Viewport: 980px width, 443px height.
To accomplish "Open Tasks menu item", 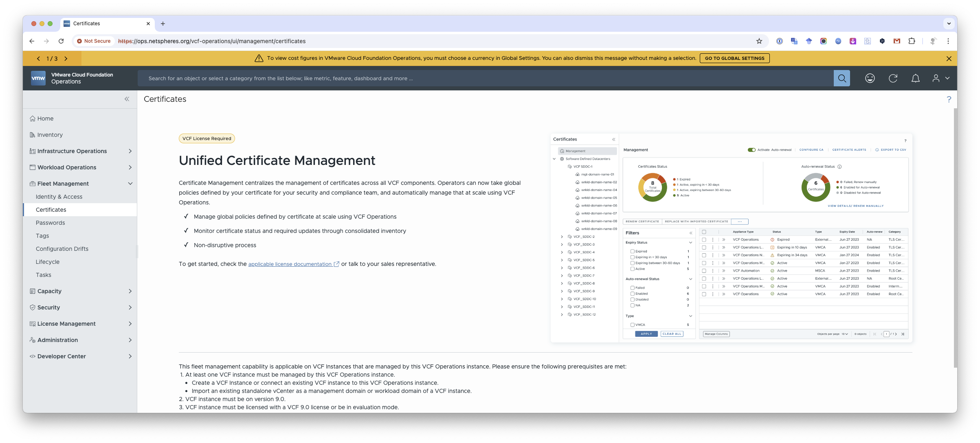I will click(80, 275).
